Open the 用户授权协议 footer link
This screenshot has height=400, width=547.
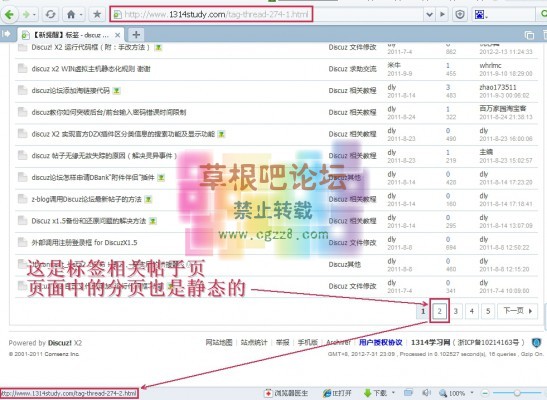[x=381, y=342]
